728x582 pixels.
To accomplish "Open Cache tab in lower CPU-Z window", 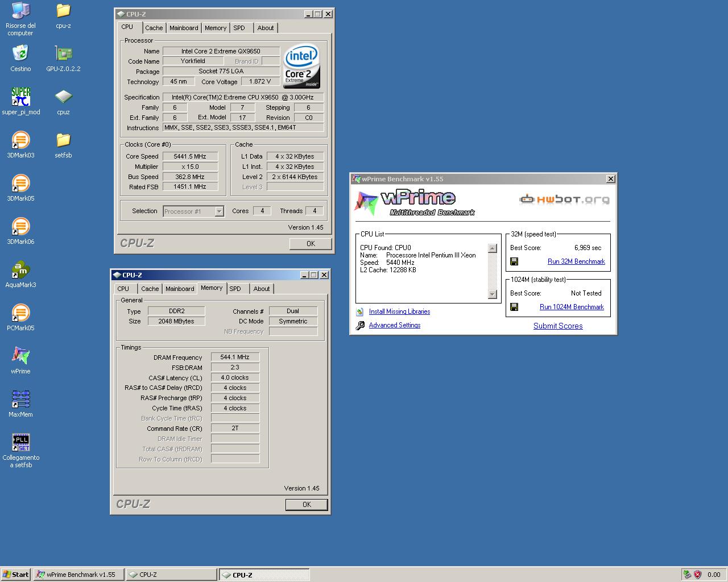I will (150, 289).
